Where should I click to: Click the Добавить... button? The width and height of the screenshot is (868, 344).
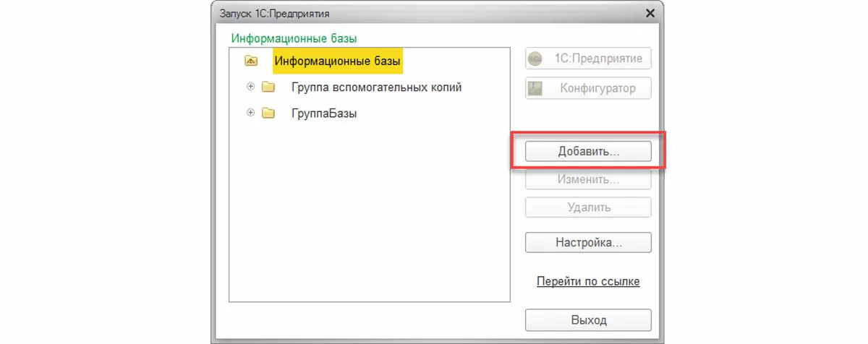588,151
